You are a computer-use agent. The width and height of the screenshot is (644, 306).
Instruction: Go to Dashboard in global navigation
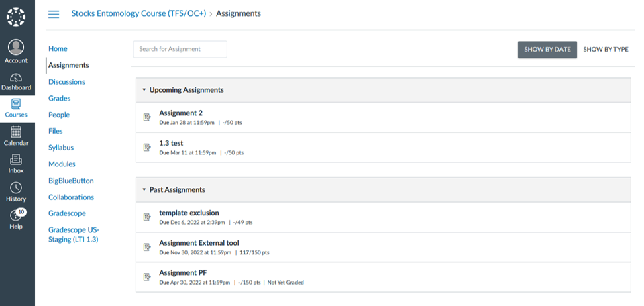16,82
